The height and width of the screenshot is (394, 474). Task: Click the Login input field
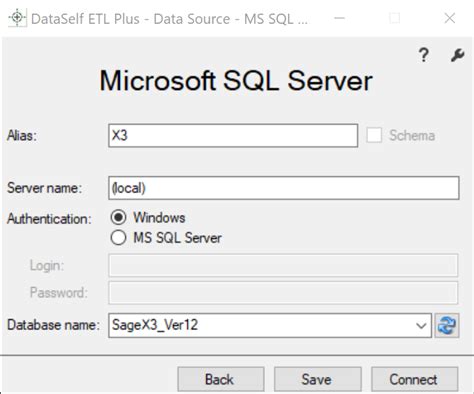(283, 265)
